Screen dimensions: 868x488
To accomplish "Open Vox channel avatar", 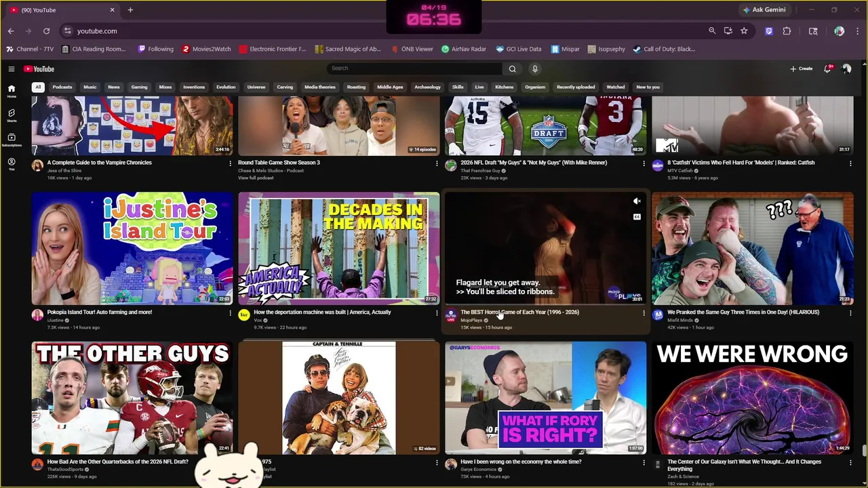I will coord(244,314).
